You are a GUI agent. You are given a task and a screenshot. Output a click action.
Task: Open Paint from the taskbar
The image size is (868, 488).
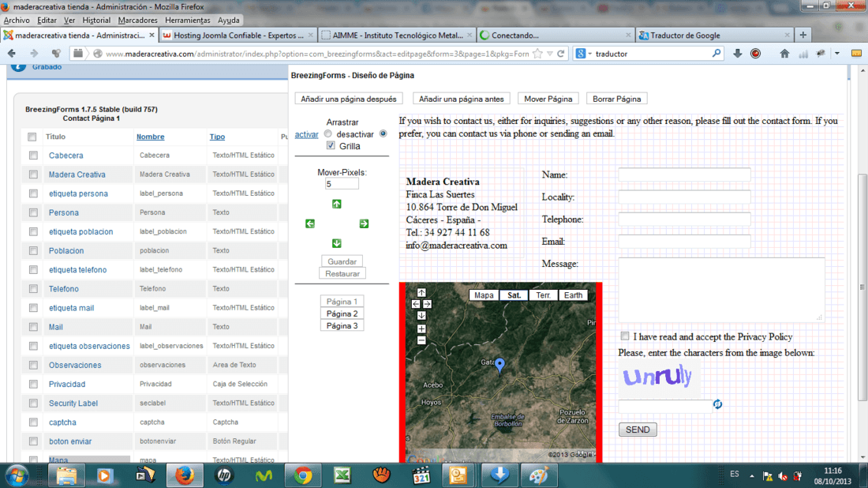(x=539, y=475)
